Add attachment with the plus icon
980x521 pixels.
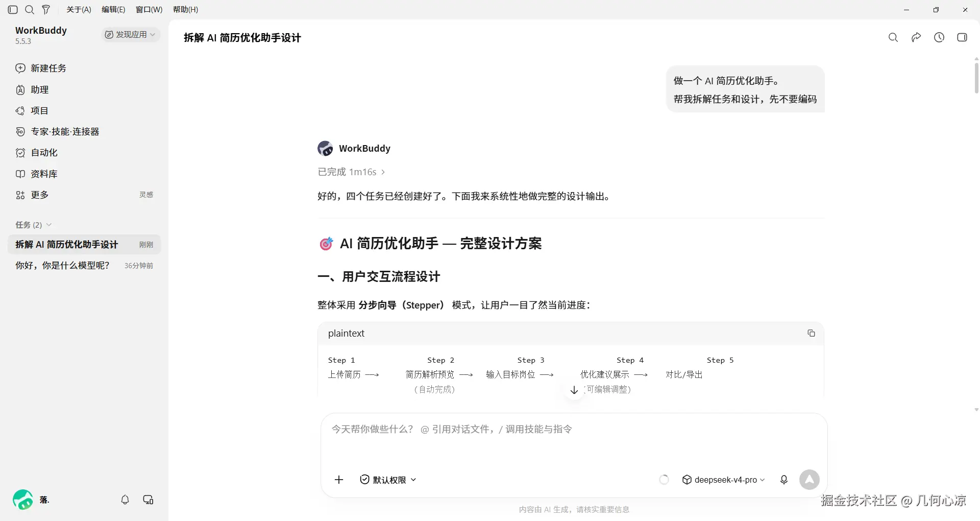tap(339, 480)
